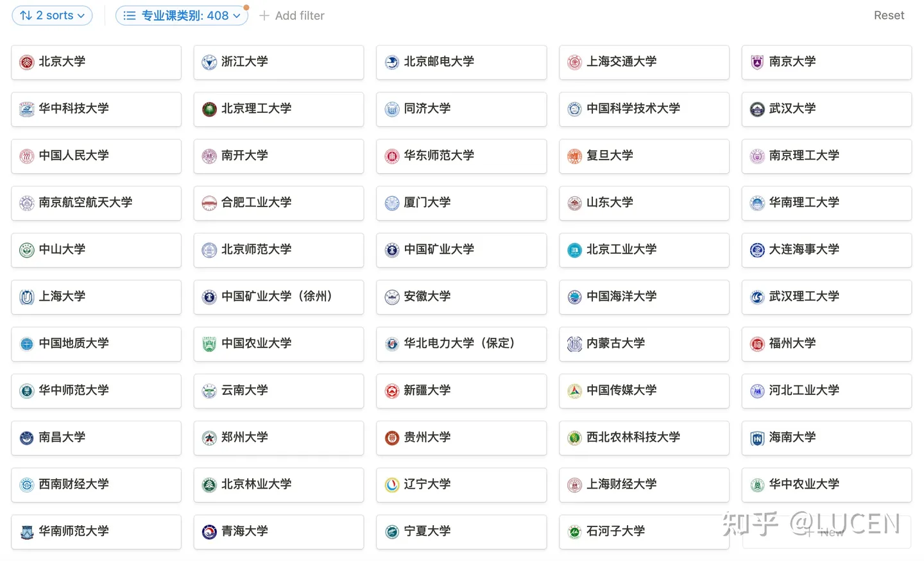Screen dimensions: 924x561
Task: Click the 上海交通大学 logo icon
Action: click(x=574, y=62)
